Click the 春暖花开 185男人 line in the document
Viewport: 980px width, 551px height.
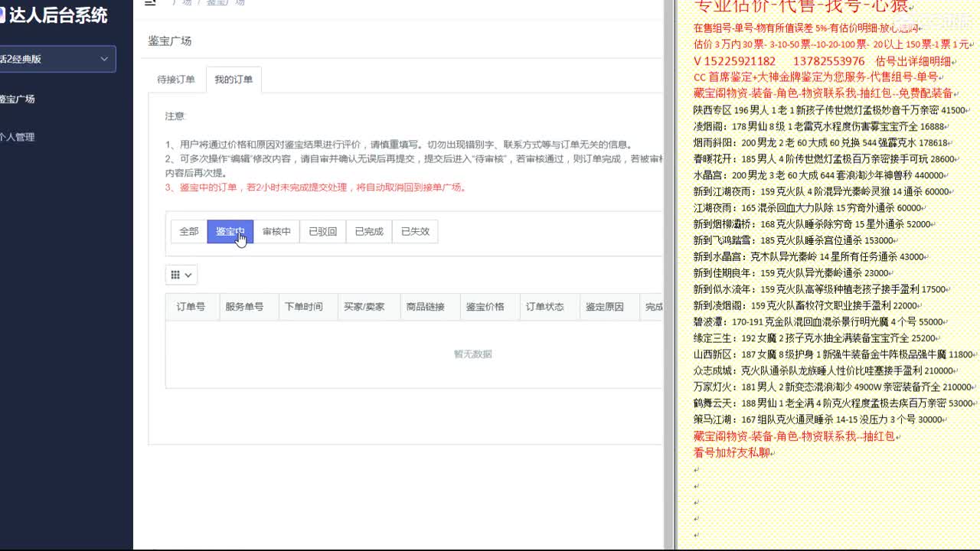[x=825, y=158]
